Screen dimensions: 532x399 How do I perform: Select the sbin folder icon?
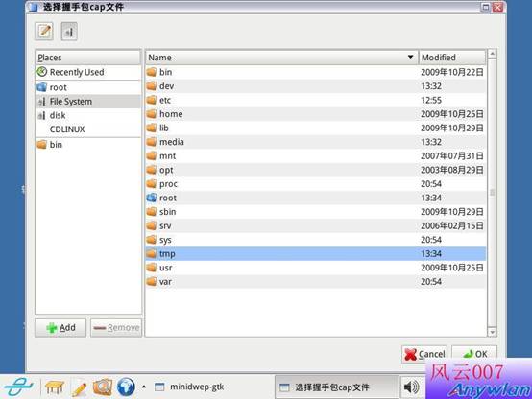pos(152,212)
